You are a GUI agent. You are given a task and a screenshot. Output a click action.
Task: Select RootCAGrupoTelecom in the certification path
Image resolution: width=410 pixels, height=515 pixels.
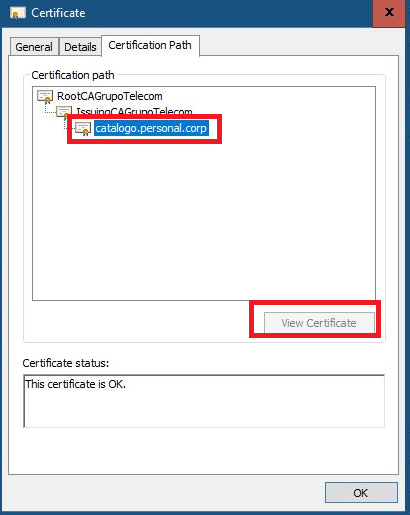click(110, 96)
